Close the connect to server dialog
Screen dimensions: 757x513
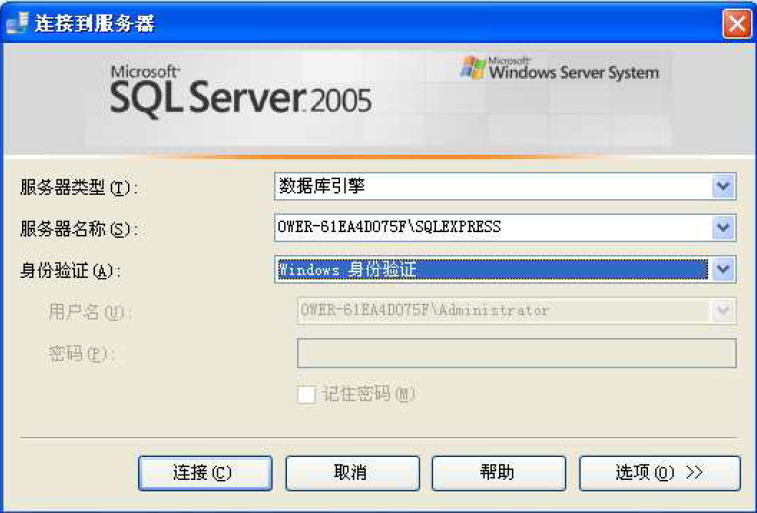(736, 23)
